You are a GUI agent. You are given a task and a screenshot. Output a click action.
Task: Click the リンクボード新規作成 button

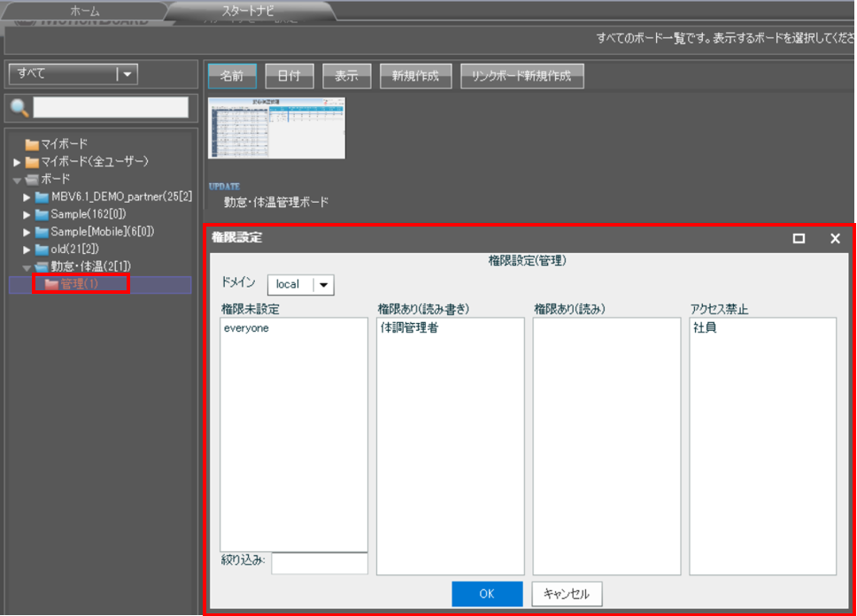click(x=521, y=76)
